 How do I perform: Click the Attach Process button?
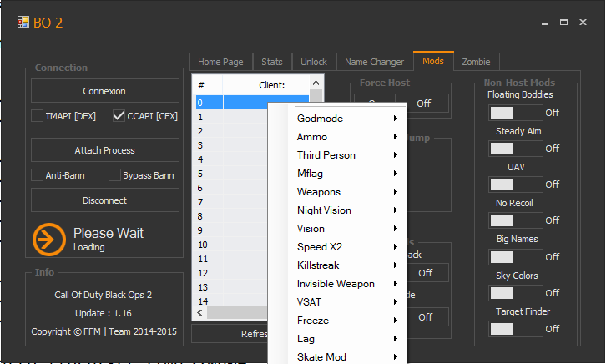104,150
